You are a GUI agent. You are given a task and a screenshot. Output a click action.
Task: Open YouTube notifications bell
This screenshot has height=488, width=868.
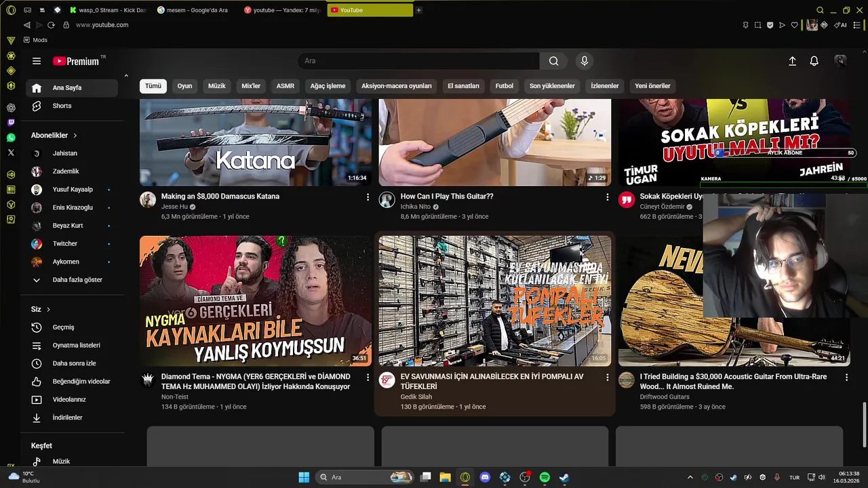[814, 61]
